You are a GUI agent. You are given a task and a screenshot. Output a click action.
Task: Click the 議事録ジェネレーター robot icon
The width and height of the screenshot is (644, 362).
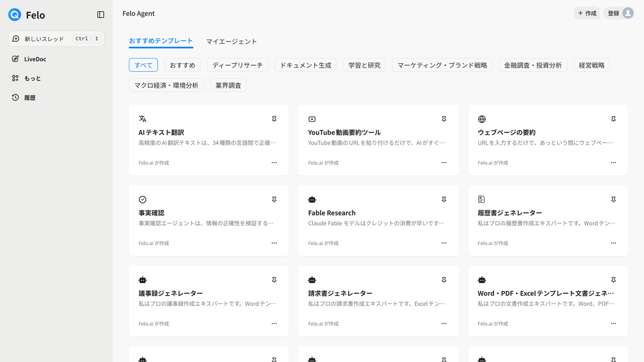(x=142, y=280)
